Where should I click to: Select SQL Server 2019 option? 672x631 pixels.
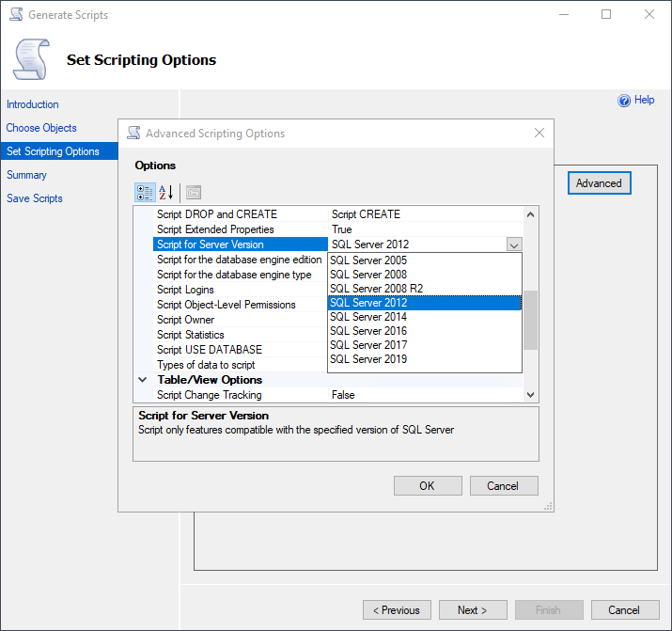(x=425, y=359)
